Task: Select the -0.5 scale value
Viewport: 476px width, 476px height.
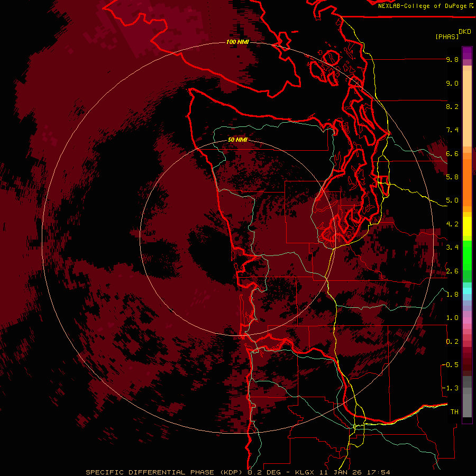Action: [450, 365]
